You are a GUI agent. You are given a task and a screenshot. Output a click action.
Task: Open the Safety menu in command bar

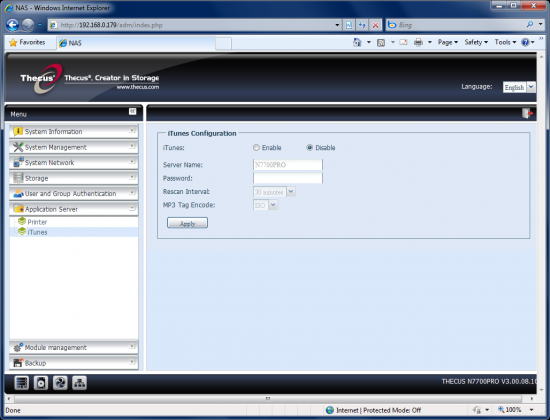coord(476,42)
